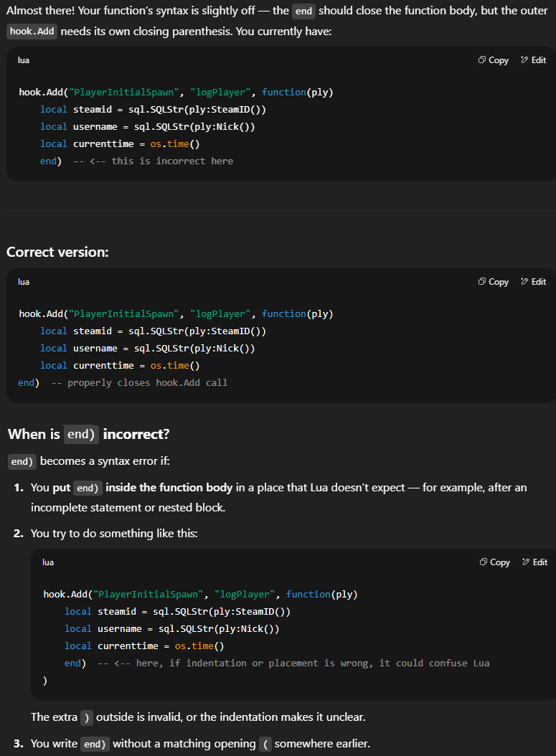The width and height of the screenshot is (556, 756).
Task: Click the Correct version: heading
Action: 57,252
